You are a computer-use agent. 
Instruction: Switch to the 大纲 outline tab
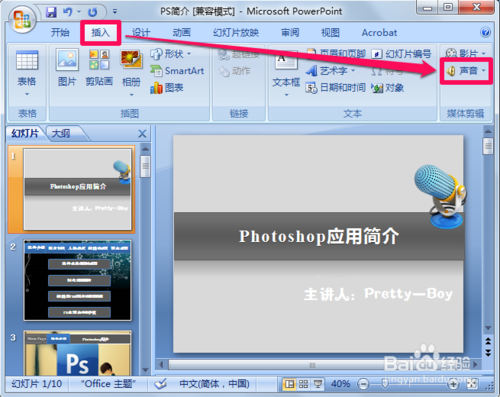61,134
